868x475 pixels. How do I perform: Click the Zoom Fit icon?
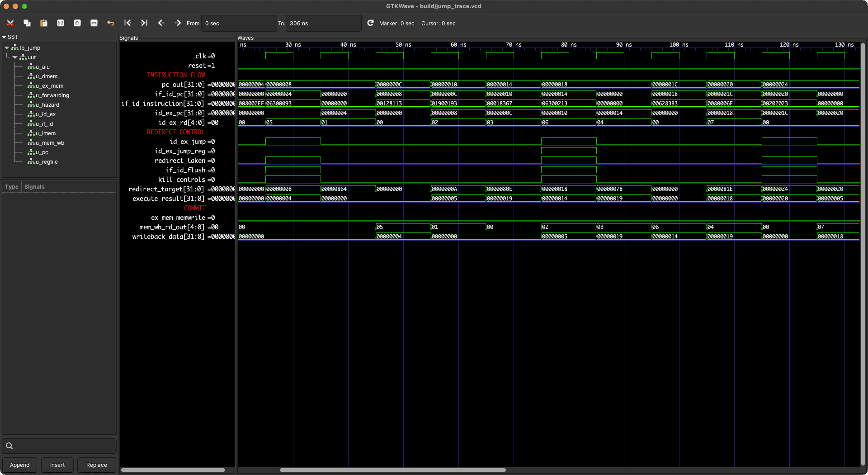click(61, 23)
